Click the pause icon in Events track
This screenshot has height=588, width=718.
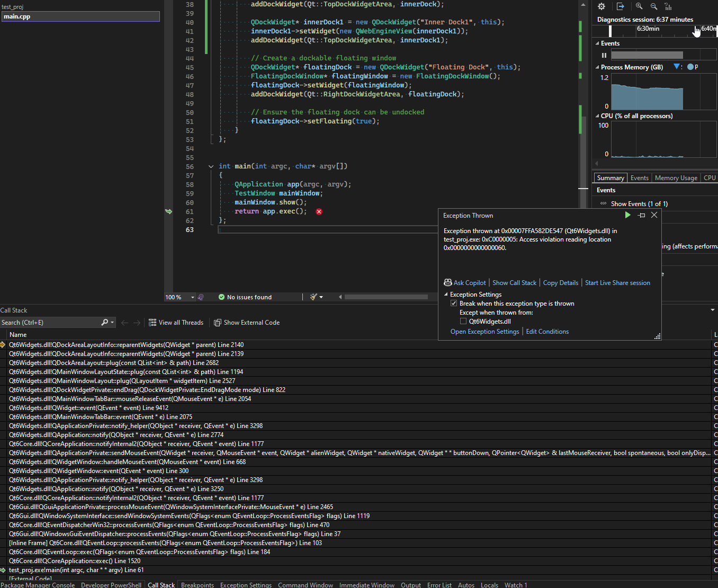tap(604, 55)
